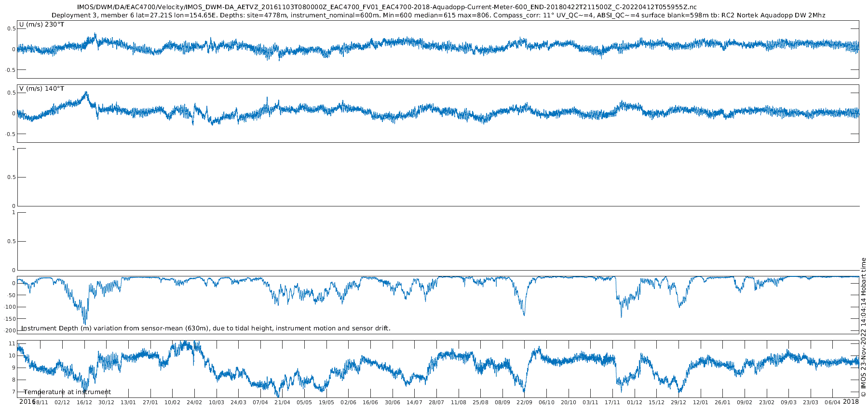Image resolution: width=868 pixels, height=410 pixels.
Task: Select the '20/10' date tick label
Action: point(569,402)
